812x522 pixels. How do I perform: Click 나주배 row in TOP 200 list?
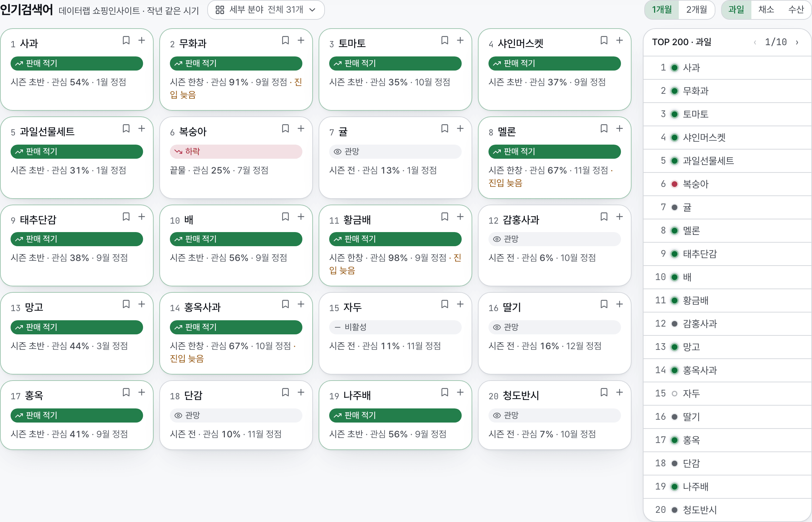[x=727, y=487]
